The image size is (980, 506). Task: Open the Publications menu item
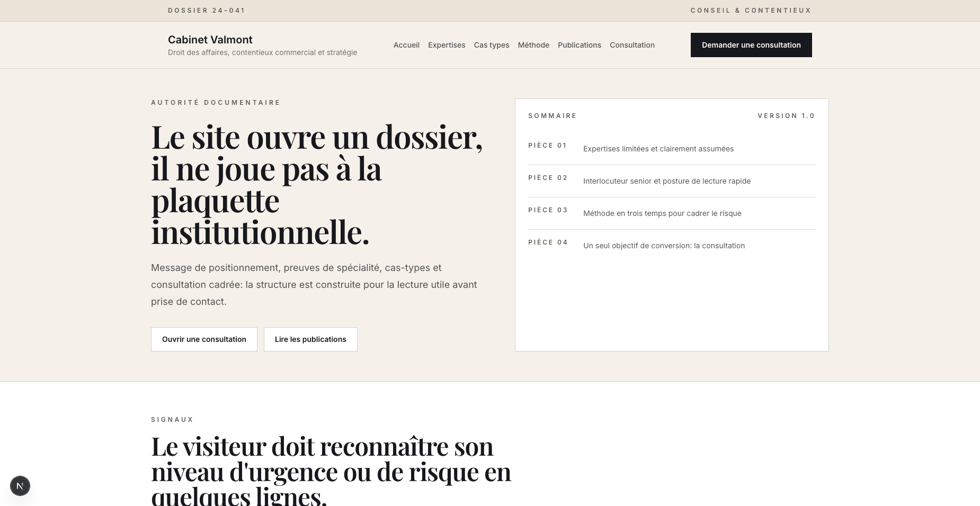[x=579, y=45]
